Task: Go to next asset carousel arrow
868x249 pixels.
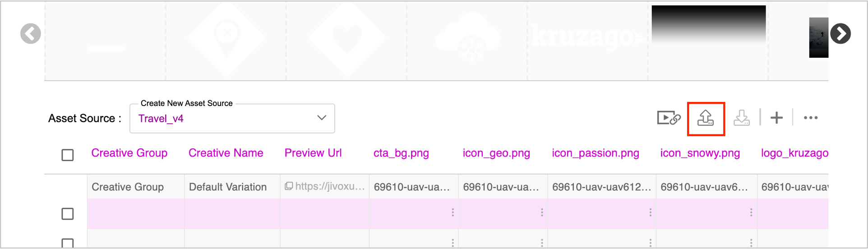Action: pos(840,34)
